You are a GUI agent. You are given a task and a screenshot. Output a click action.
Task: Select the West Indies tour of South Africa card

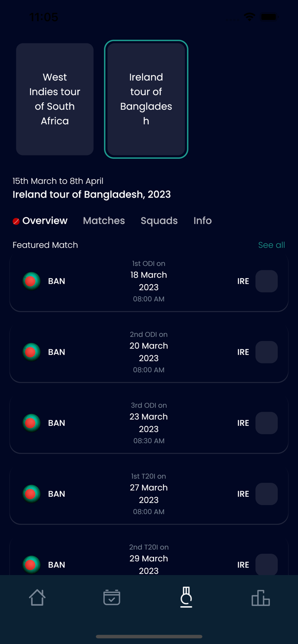55,99
